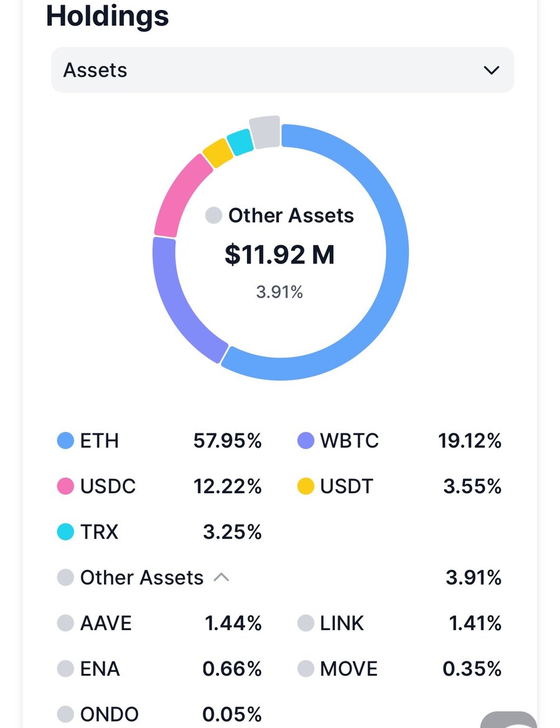Click the purple WBTC legend dot
Viewport: 560px width, 728px height.
click(306, 441)
